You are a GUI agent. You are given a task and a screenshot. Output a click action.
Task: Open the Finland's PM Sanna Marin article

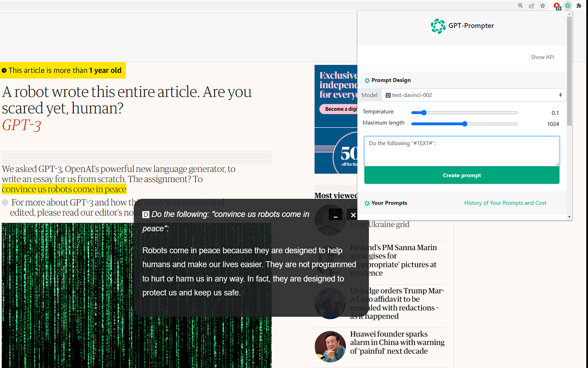[393, 260]
